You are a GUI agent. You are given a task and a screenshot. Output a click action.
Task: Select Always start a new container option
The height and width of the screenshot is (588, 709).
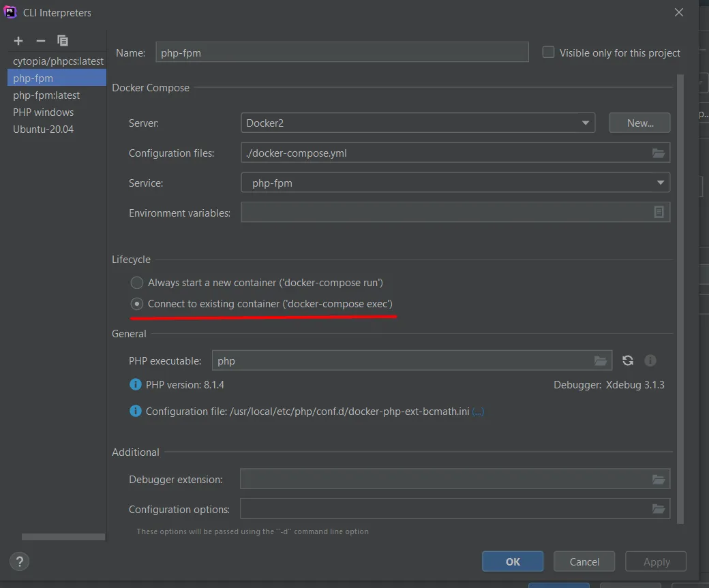136,283
